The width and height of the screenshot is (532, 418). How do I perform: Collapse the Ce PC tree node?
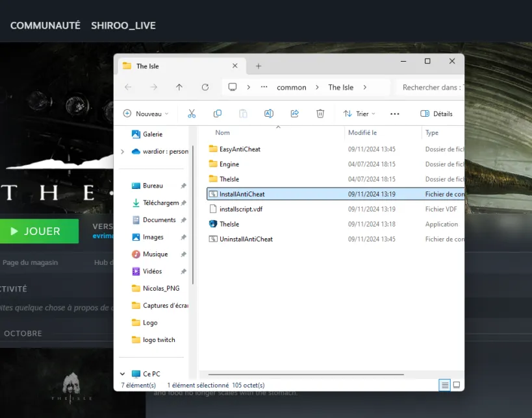point(123,374)
